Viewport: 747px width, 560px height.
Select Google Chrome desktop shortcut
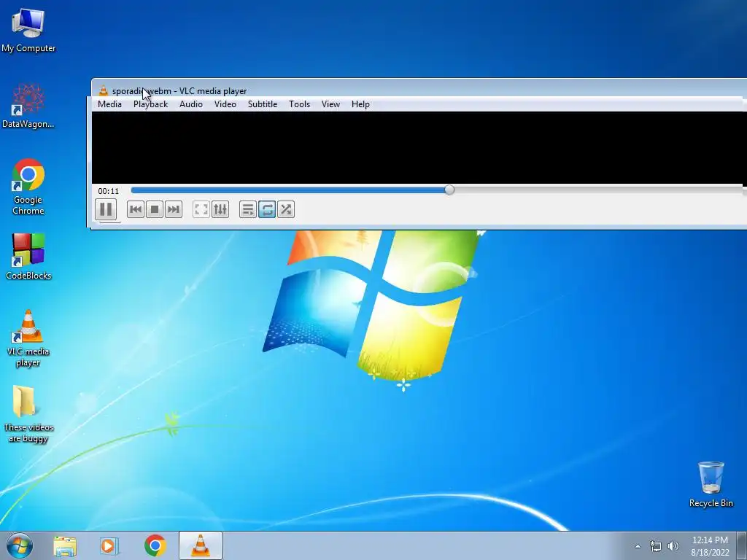coord(28,187)
